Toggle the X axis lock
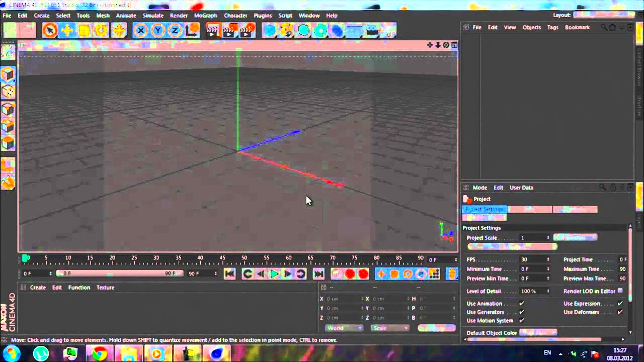This screenshot has height=362, width=644. click(141, 31)
